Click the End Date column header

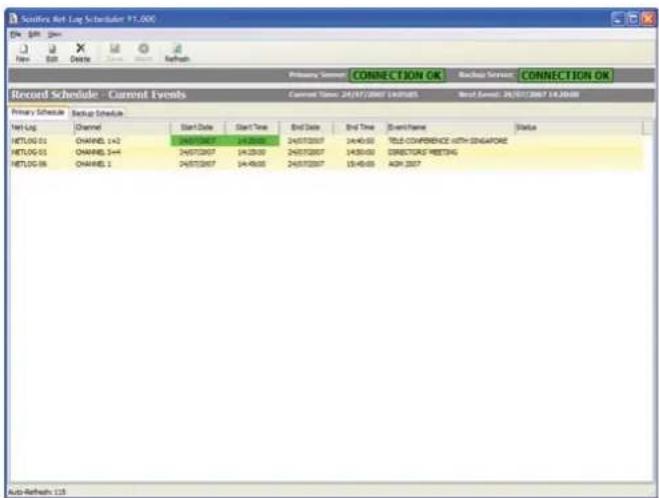pos(306,127)
